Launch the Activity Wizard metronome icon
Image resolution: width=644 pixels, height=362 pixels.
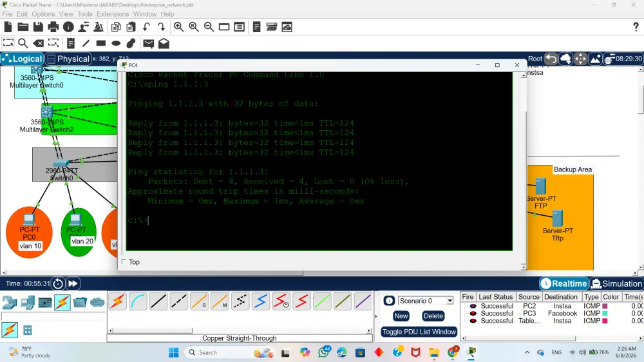[99, 27]
